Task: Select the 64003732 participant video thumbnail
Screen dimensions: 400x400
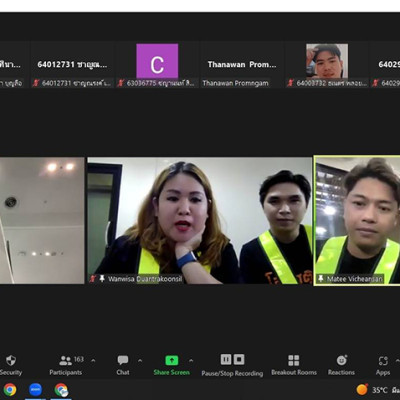Action: tap(327, 61)
